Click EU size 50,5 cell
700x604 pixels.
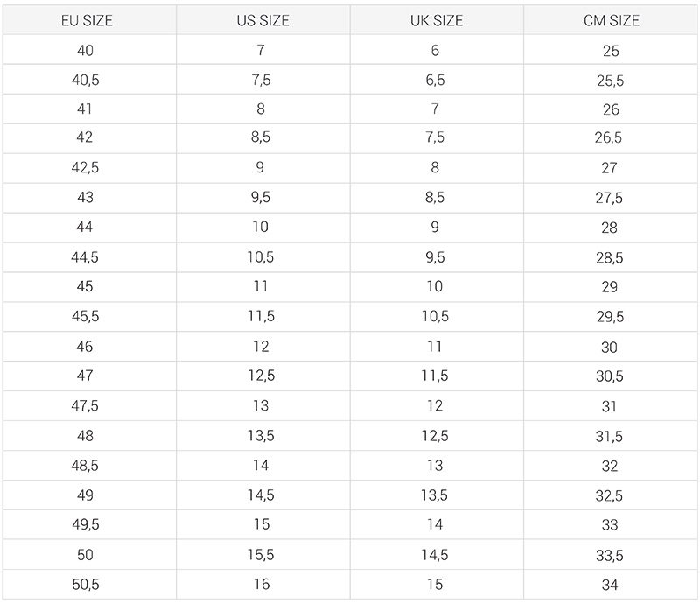pos(89,585)
